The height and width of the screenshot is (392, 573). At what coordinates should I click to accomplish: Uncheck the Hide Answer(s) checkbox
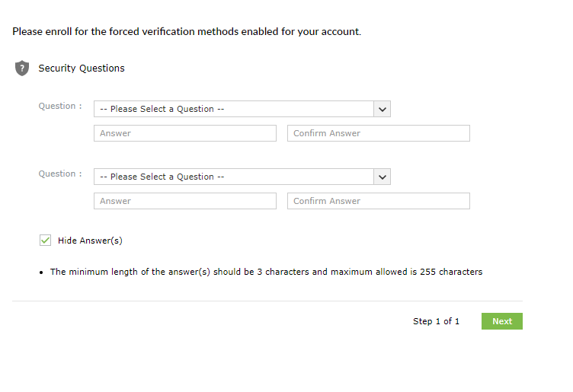(45, 241)
